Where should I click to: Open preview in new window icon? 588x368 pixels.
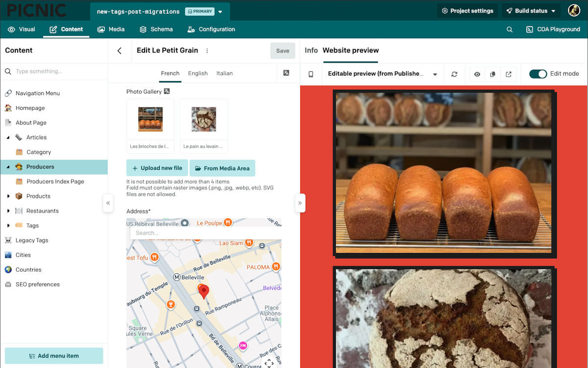point(509,74)
